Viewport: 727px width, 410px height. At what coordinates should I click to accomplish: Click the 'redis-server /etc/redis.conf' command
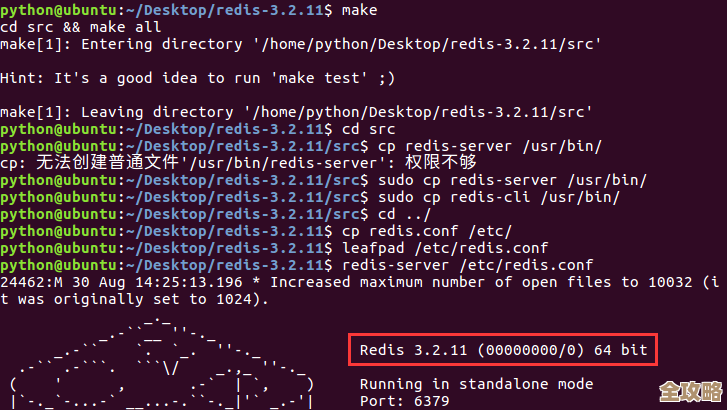(467, 265)
